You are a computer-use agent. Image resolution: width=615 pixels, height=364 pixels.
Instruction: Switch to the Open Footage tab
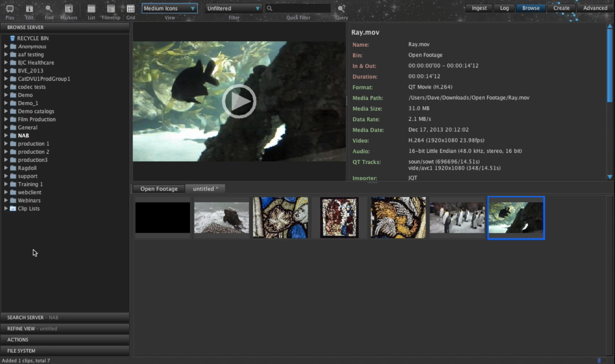[x=159, y=189]
